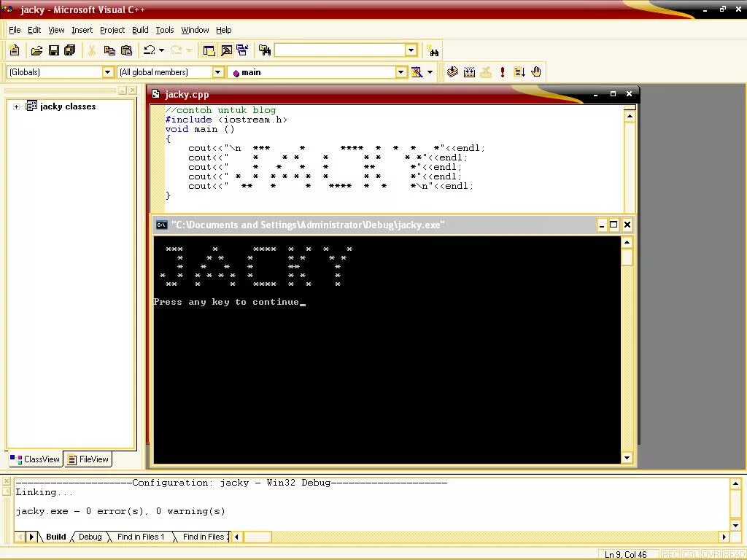Open the View menu
Image resolution: width=747 pixels, height=560 pixels.
56,30
